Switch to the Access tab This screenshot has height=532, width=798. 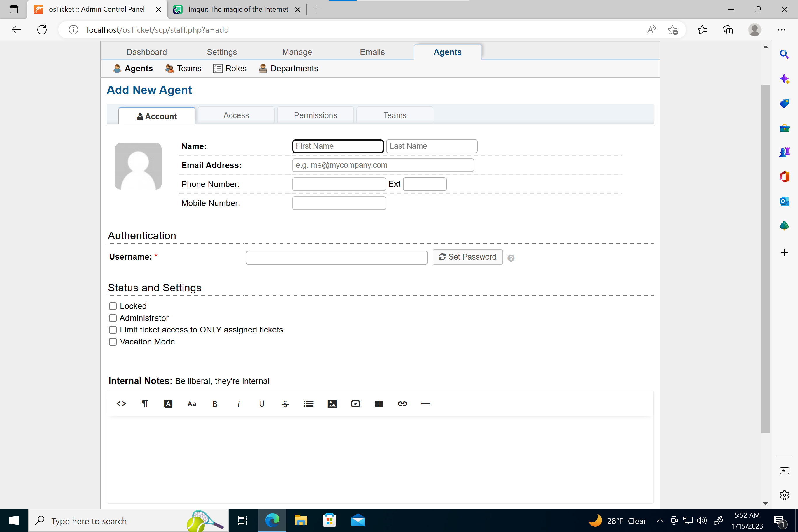[236, 115]
